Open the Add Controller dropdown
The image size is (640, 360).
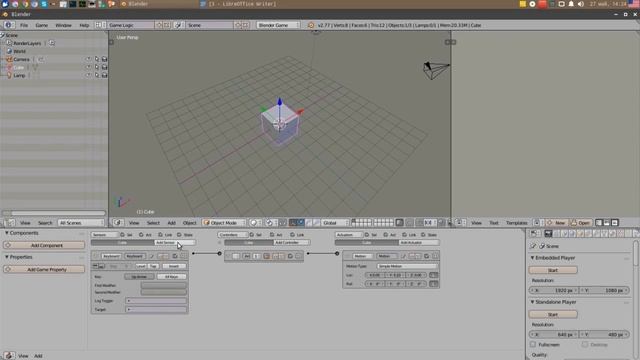(x=291, y=242)
